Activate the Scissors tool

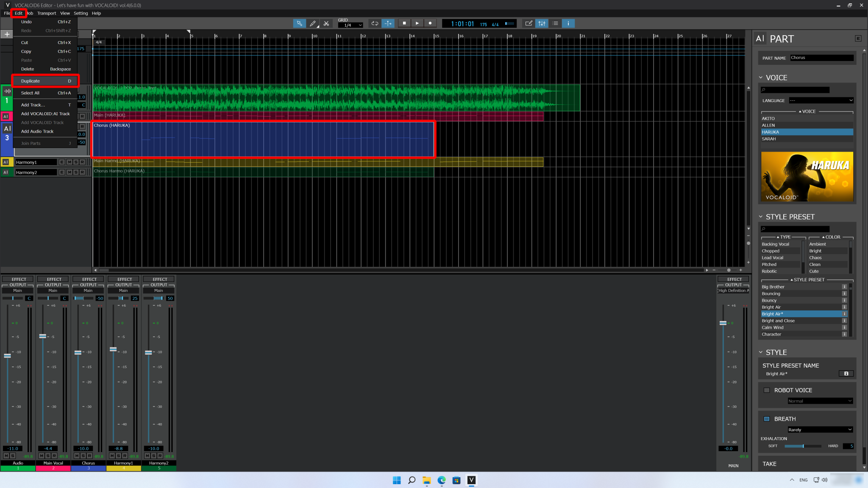[327, 23]
